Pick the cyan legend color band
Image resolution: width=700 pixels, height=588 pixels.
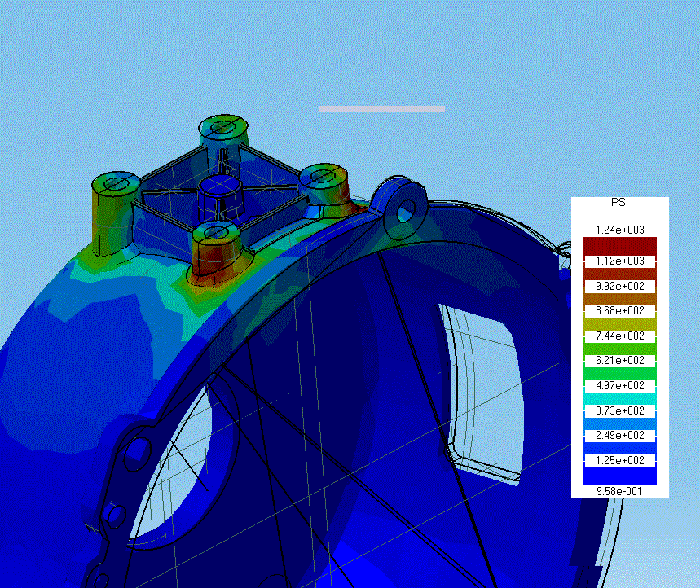click(x=619, y=398)
